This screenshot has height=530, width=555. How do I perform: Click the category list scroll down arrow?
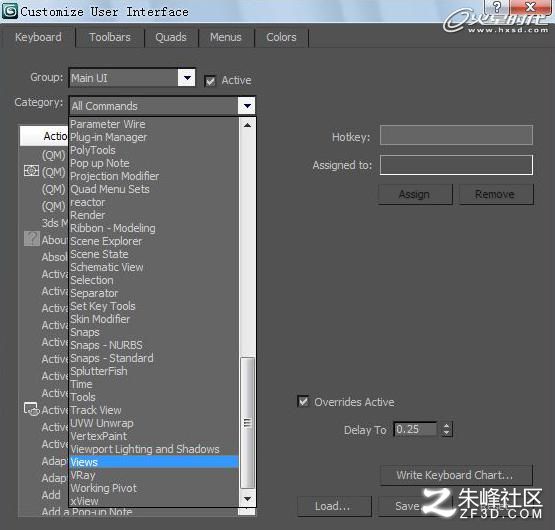point(247,499)
